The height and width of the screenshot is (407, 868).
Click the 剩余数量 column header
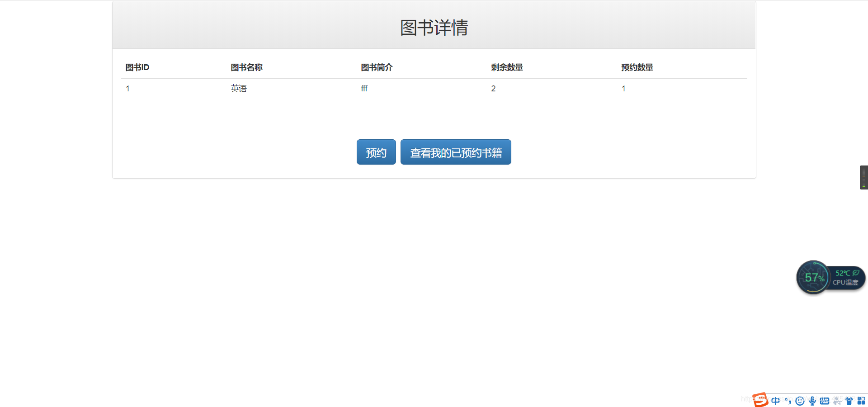tap(507, 67)
